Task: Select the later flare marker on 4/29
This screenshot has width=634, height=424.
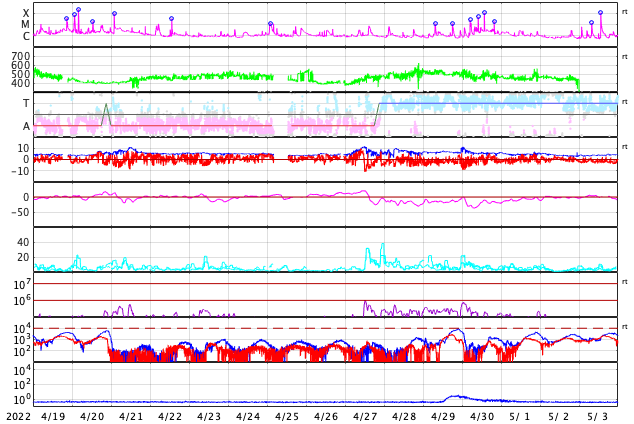Action: click(452, 24)
